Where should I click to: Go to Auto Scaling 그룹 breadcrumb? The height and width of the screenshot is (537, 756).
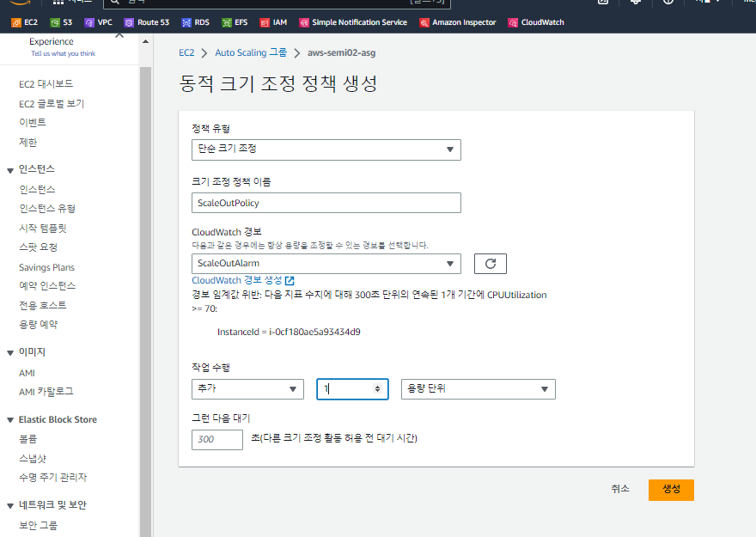click(251, 52)
